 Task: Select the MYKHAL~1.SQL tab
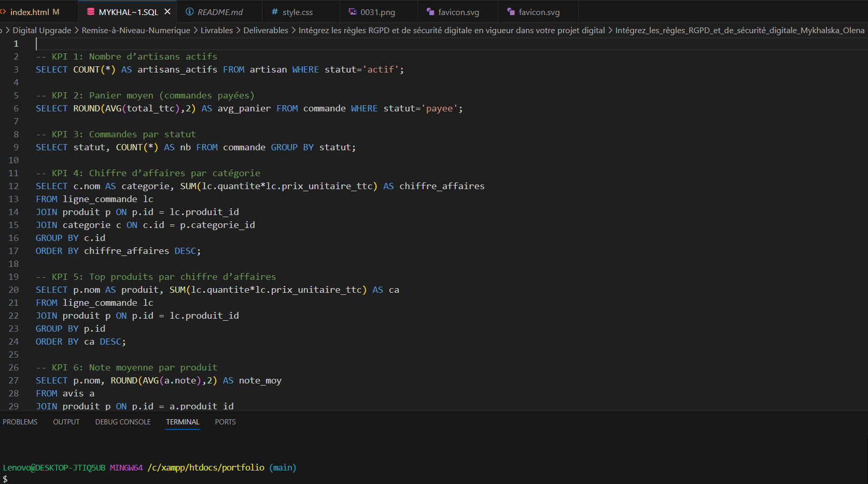[128, 12]
